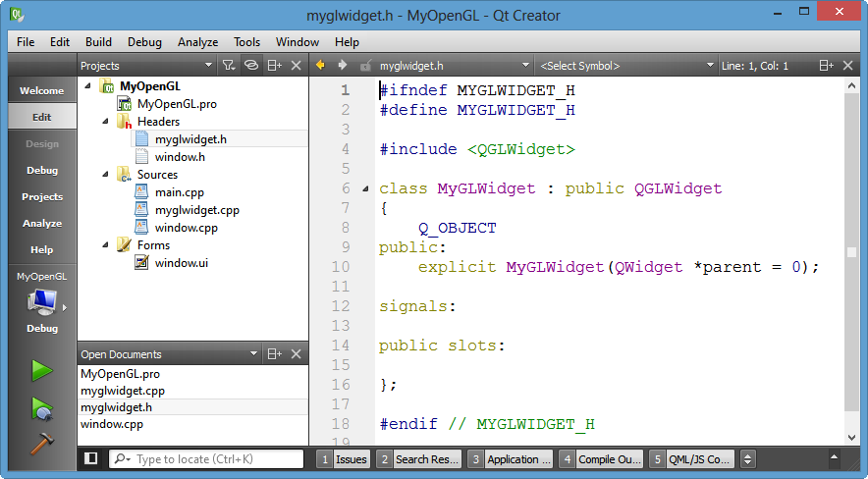Click the Qt Creator title bar icon
This screenshot has height=479, width=868.
click(x=17, y=15)
